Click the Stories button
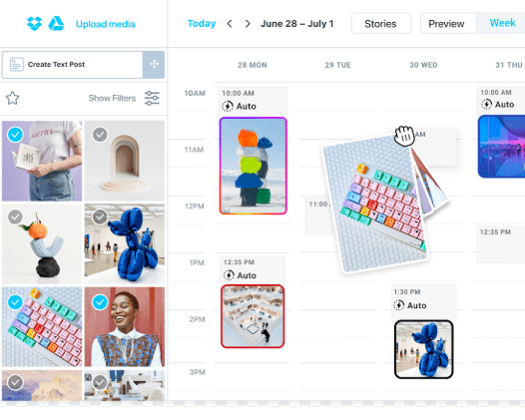Screen dimensions: 525x420 click(x=380, y=23)
